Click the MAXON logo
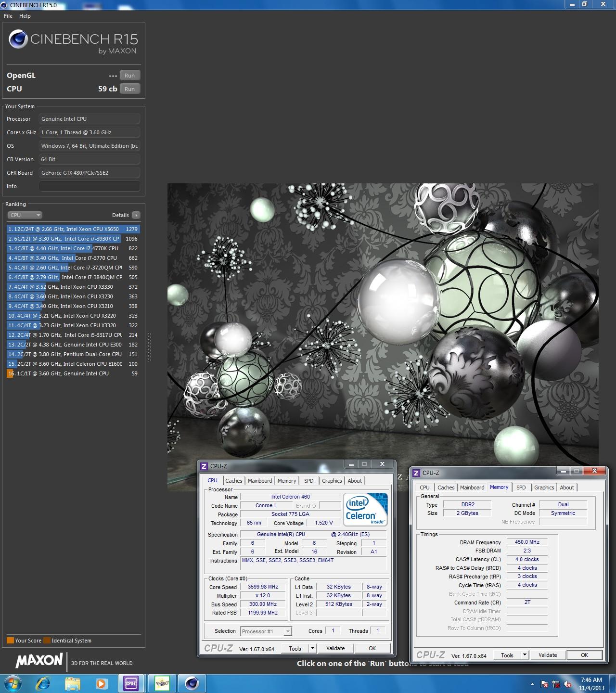This screenshot has width=616, height=693. tap(39, 660)
